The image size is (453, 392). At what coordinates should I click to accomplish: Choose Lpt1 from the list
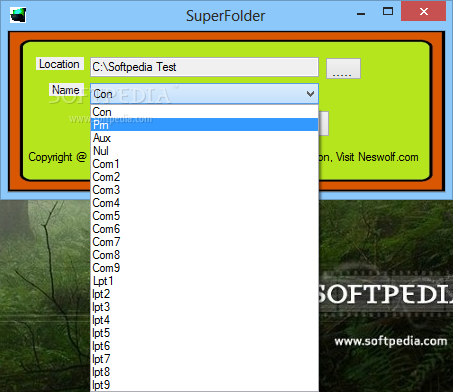(x=204, y=281)
